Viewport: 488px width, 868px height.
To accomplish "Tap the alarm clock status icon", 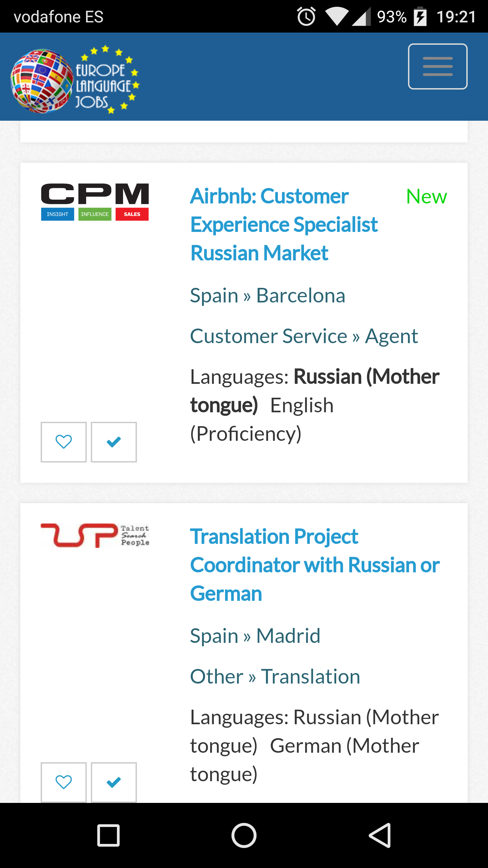I will coord(306,17).
